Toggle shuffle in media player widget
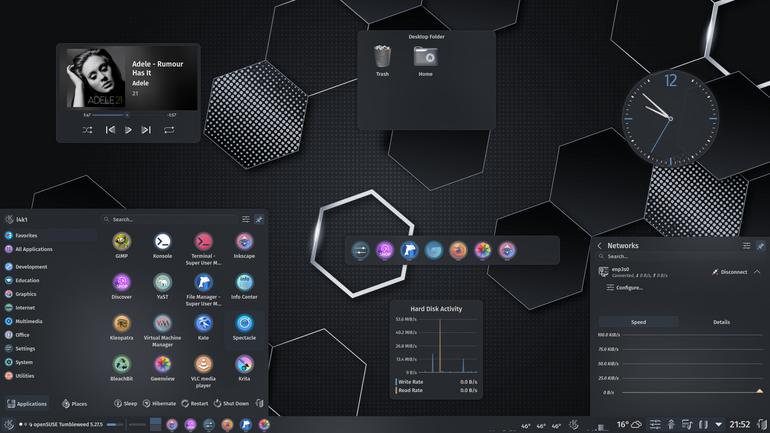This screenshot has height=433, width=770. click(87, 130)
